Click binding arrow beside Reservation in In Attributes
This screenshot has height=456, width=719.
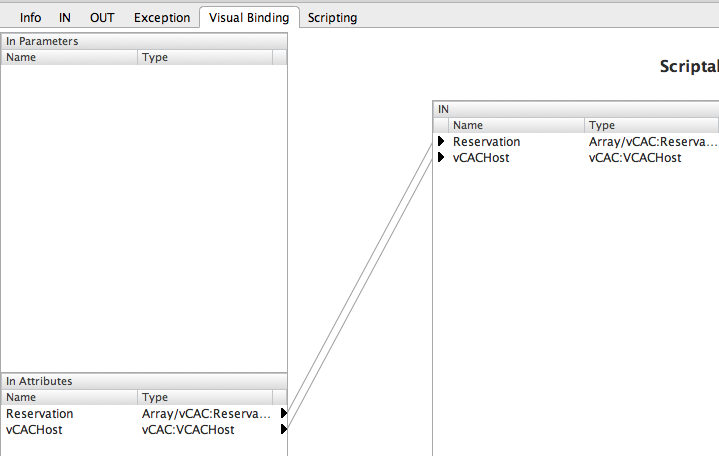coord(284,413)
